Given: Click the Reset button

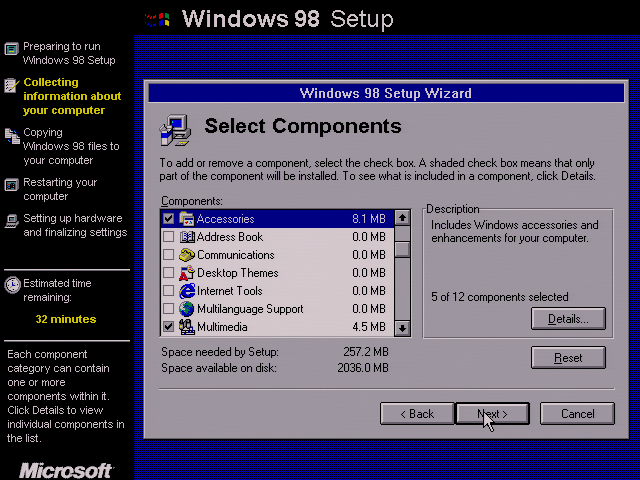Looking at the screenshot, I should (568, 358).
